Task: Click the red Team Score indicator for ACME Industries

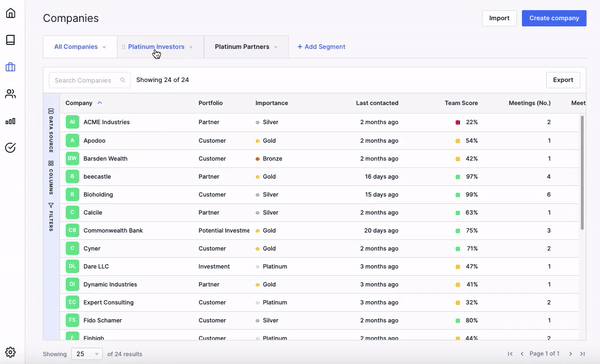Action: pyautogui.click(x=458, y=122)
